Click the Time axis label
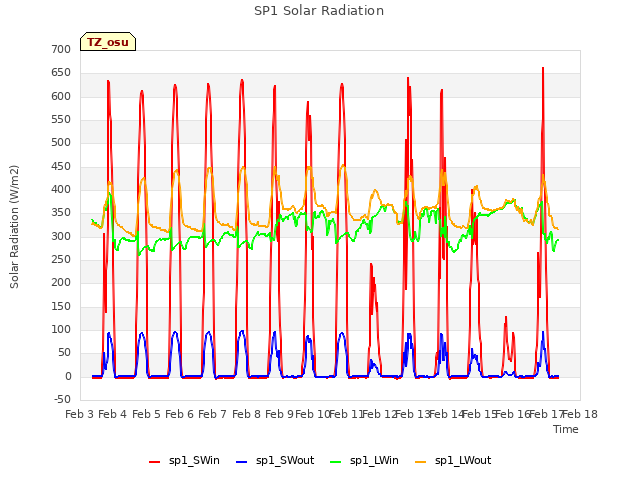 (565, 429)
